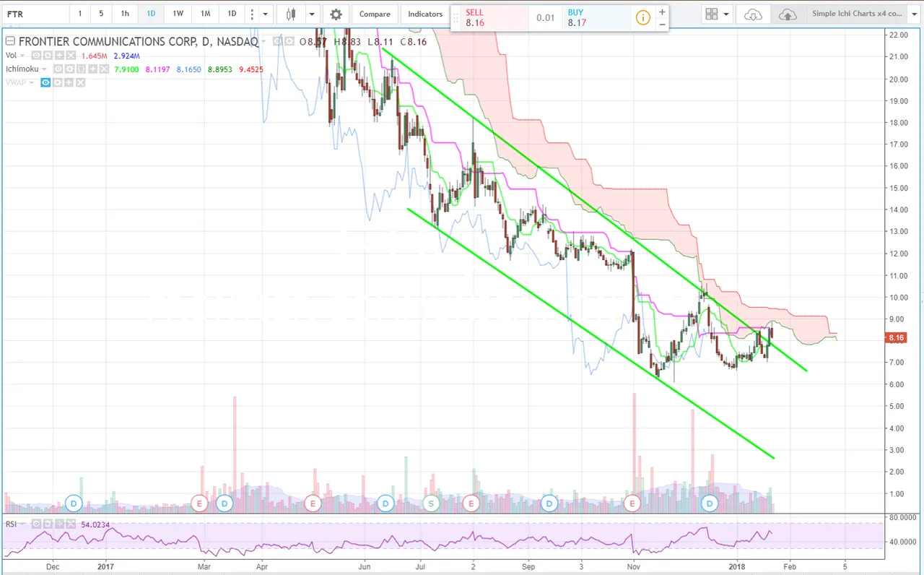924x575 pixels.
Task: Click the dividend marker D before 2018
Action: point(710,503)
